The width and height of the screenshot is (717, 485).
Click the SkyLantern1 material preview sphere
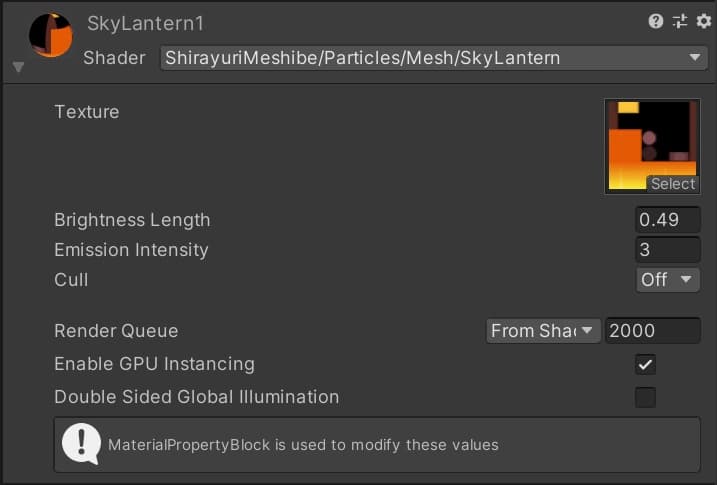(50, 36)
